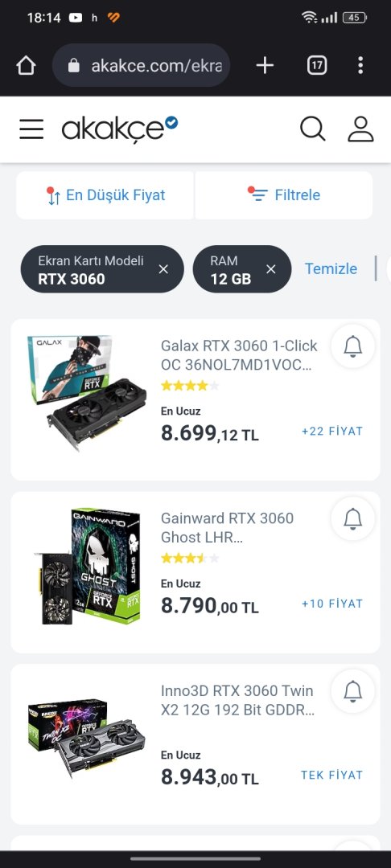The height and width of the screenshot is (868, 391).
Task: Open Galax RTX 3060 1-Click OC title
Action: [x=239, y=355]
